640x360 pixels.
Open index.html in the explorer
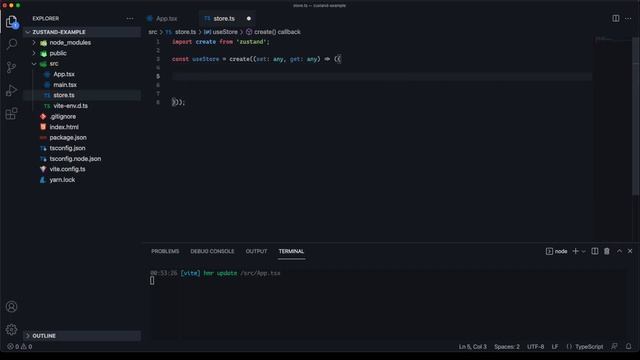pyautogui.click(x=82, y=127)
